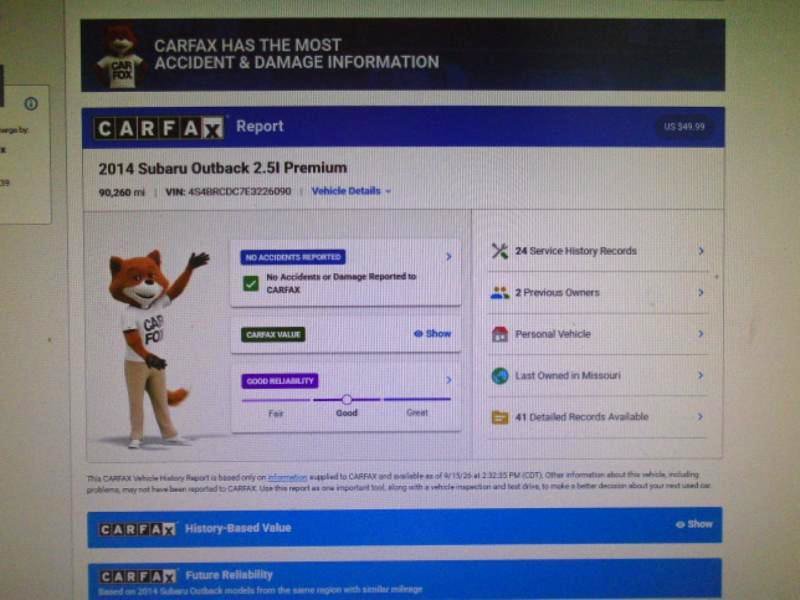Show the History-Based Value section
The width and height of the screenshot is (800, 600).
coord(694,524)
